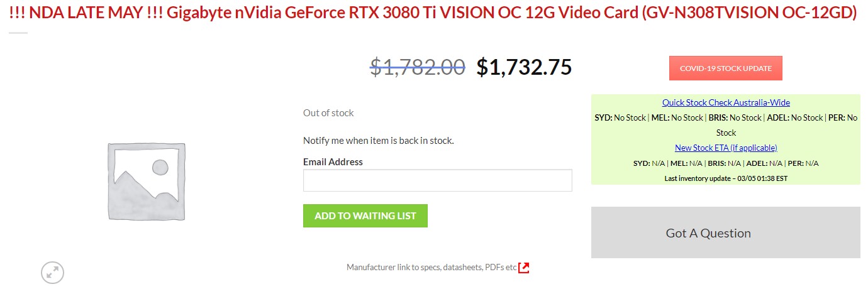
Task: Click the crossed-out $1,782.00 original price
Action: pyautogui.click(x=417, y=67)
